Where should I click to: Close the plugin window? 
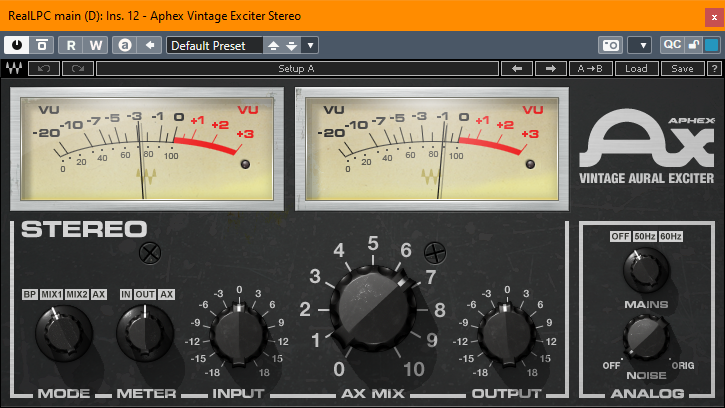click(x=714, y=18)
